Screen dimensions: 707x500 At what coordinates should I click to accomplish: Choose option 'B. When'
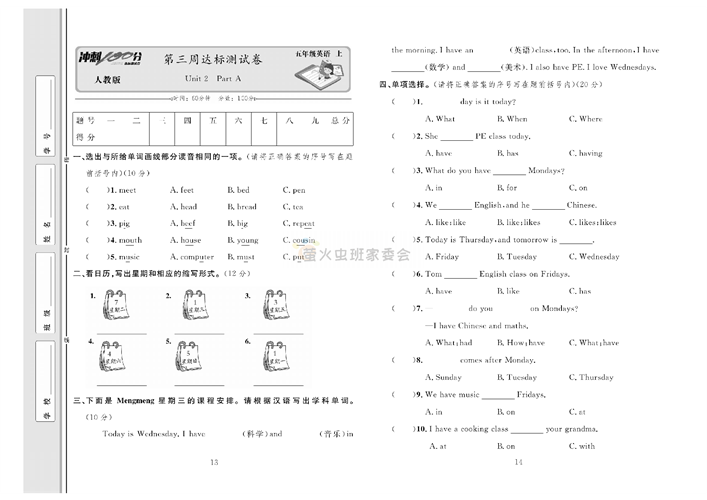point(512,119)
